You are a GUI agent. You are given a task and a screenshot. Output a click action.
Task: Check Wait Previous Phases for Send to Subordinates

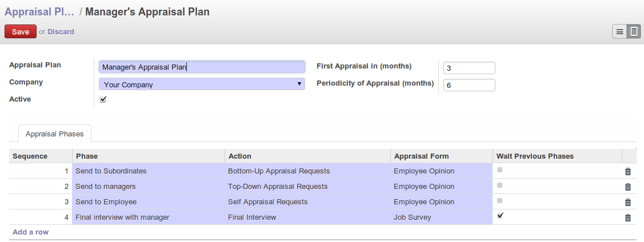click(x=501, y=170)
